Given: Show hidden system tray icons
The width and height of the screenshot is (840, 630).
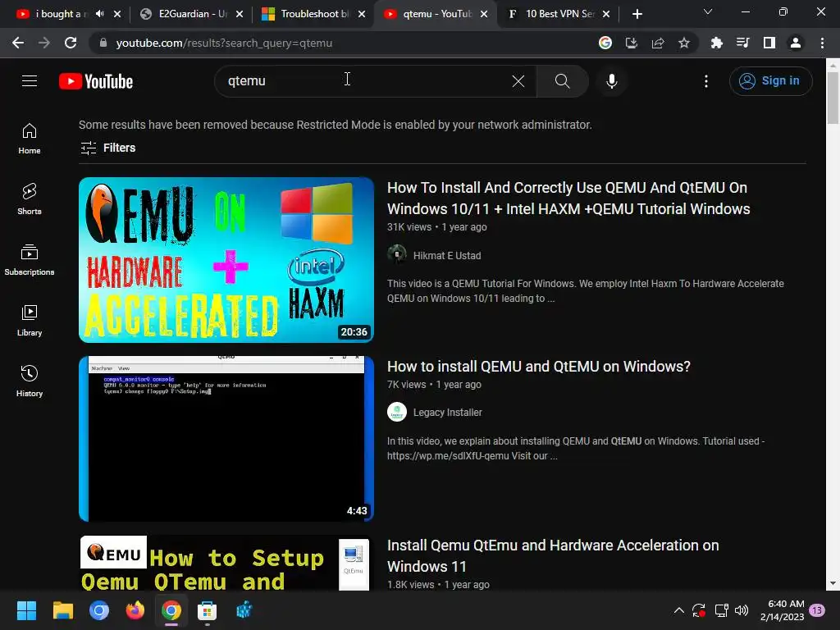Looking at the screenshot, I should 678,610.
